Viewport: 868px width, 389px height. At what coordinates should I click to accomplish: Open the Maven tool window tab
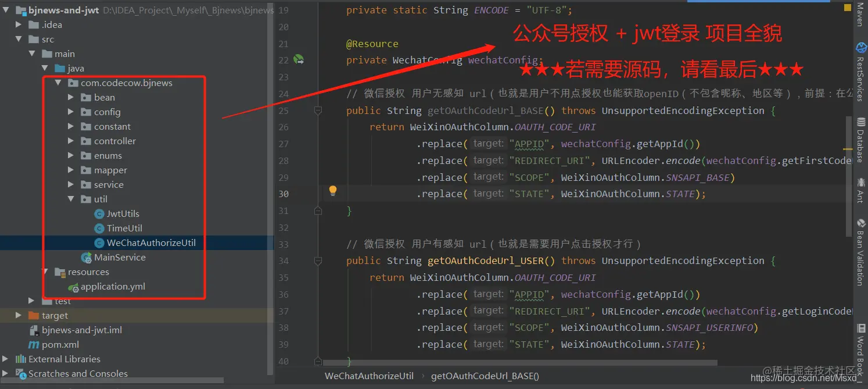click(860, 14)
